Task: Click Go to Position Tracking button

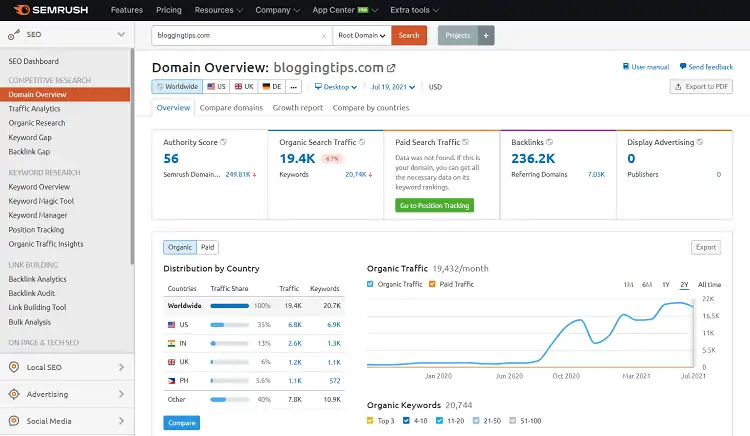Action: [434, 205]
